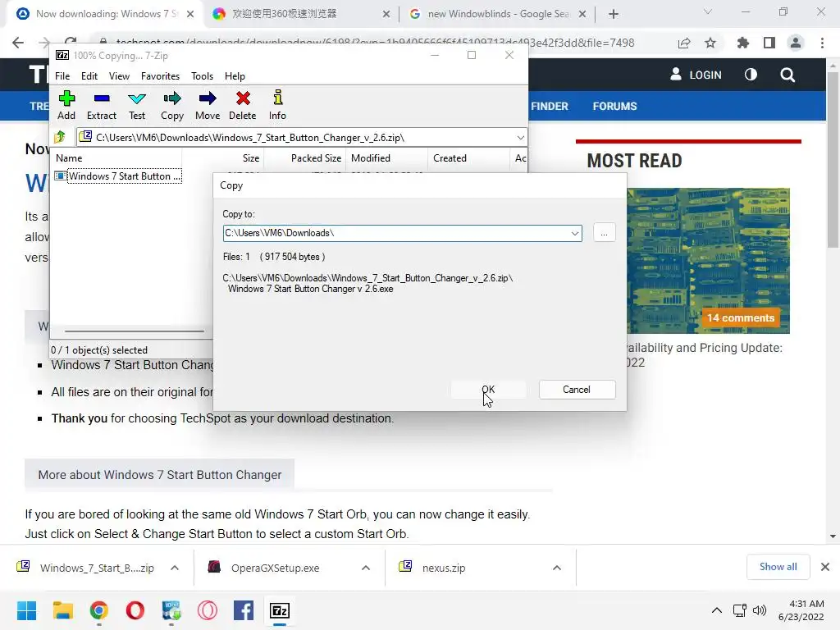Image resolution: width=840 pixels, height=630 pixels.
Task: Switch to the Google Search Windowblinds tab
Action: coord(497,14)
